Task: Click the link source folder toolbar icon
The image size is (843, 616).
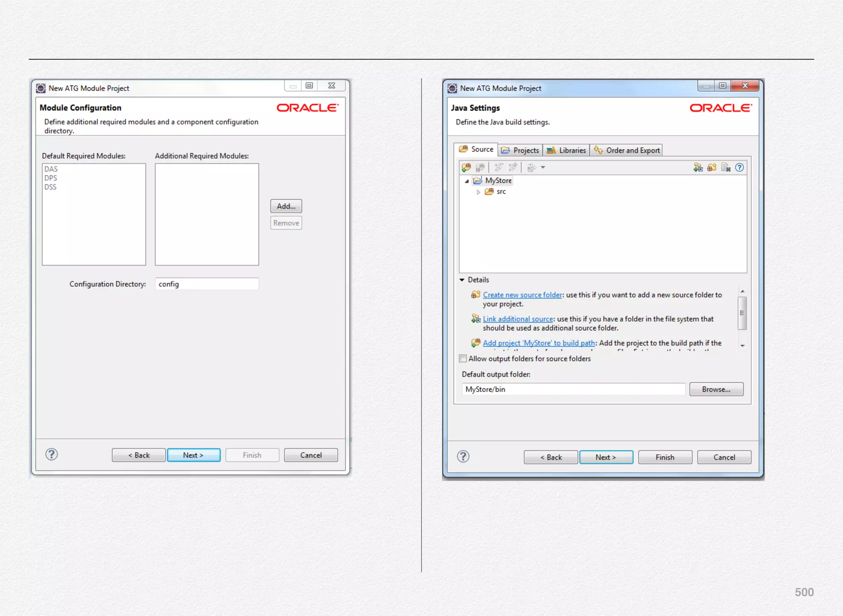Action: 698,168
